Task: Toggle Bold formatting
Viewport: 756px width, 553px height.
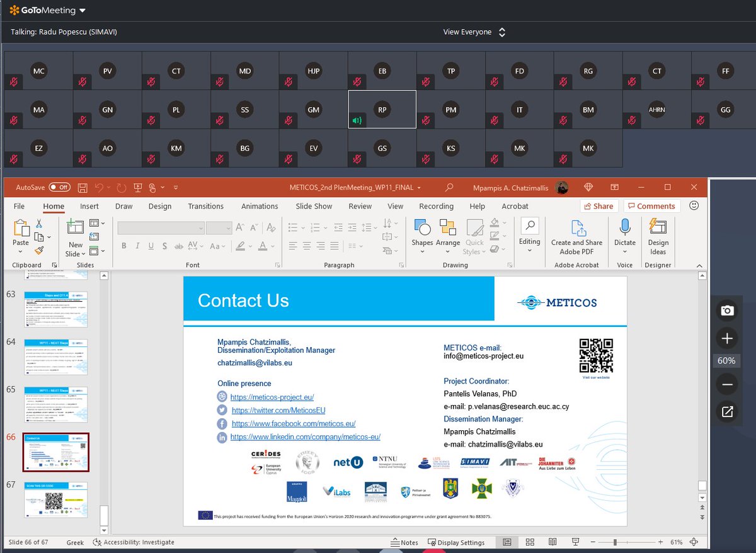Action: (124, 246)
